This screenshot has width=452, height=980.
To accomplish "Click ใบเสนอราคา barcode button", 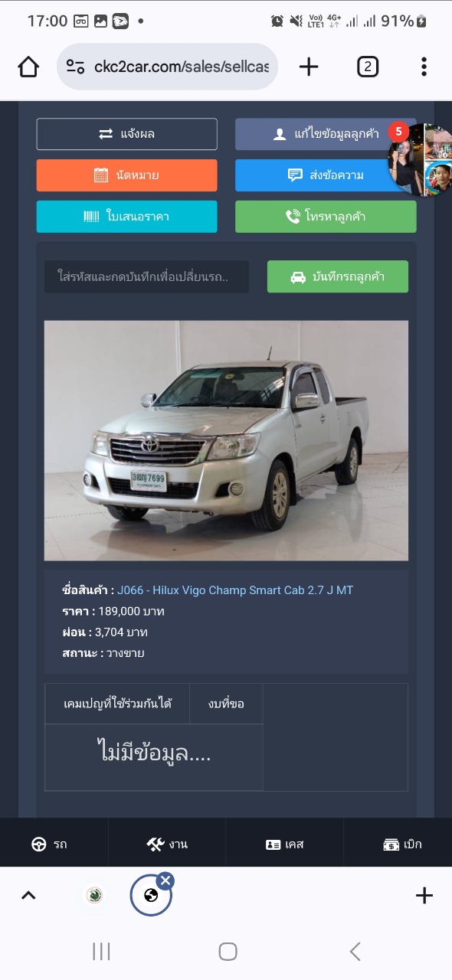I will pyautogui.click(x=127, y=217).
